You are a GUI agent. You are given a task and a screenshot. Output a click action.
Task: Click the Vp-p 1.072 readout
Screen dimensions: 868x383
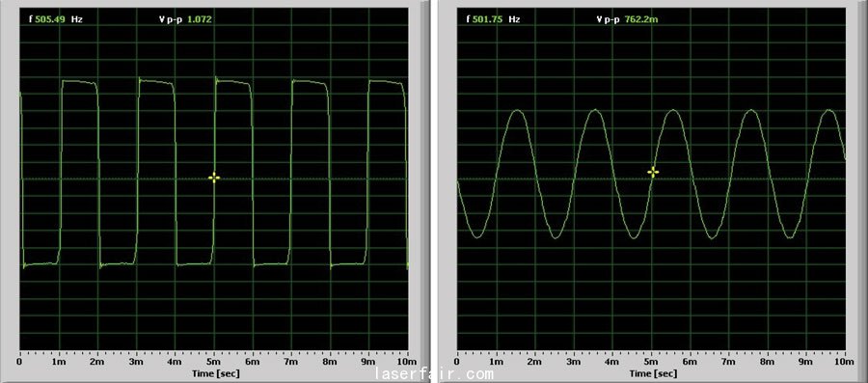point(185,19)
